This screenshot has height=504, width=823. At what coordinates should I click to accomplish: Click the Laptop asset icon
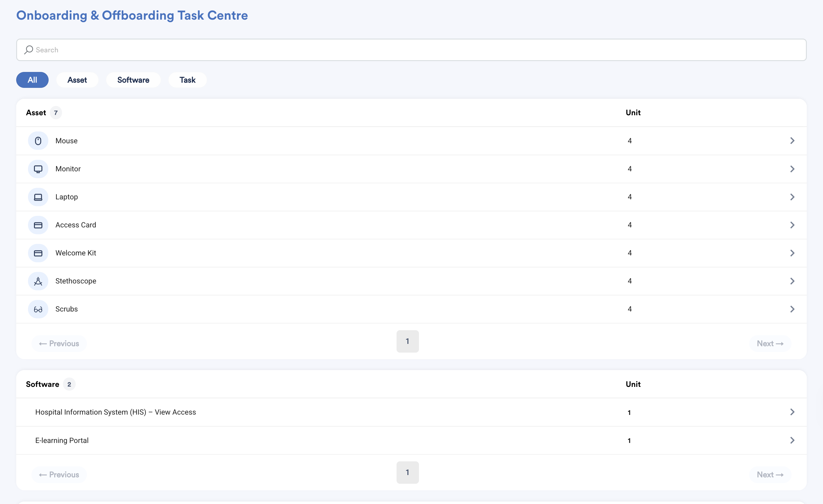[38, 197]
